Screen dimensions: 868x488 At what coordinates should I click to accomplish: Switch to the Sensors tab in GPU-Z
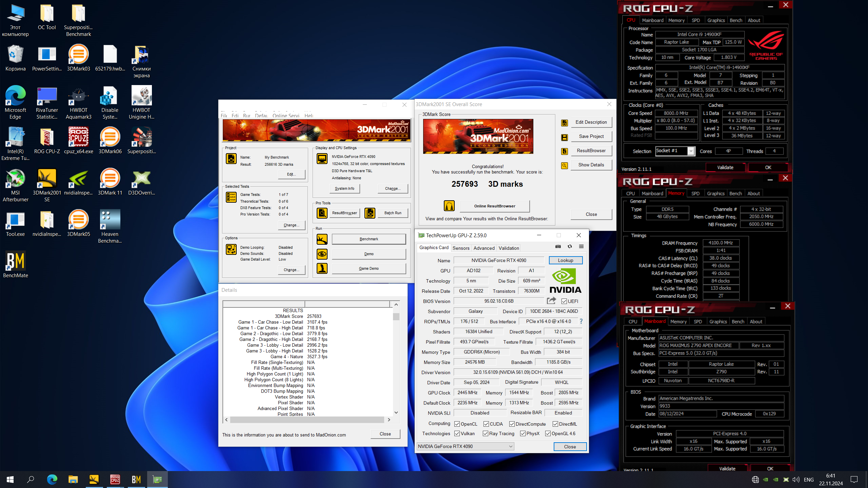point(461,248)
